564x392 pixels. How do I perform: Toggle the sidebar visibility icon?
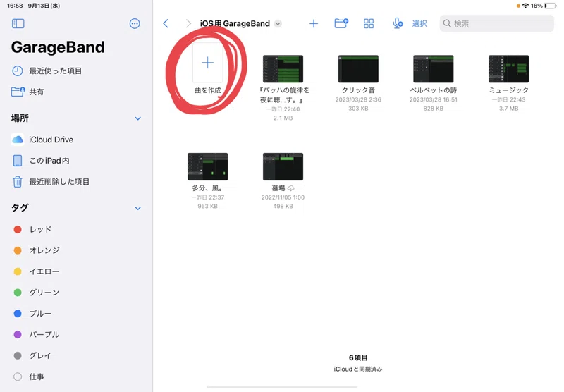click(18, 24)
